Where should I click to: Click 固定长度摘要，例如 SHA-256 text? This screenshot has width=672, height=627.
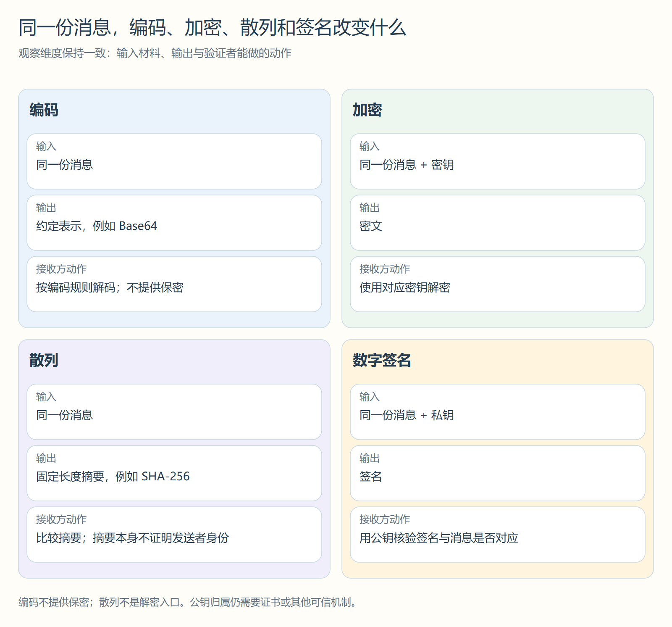pos(113,477)
